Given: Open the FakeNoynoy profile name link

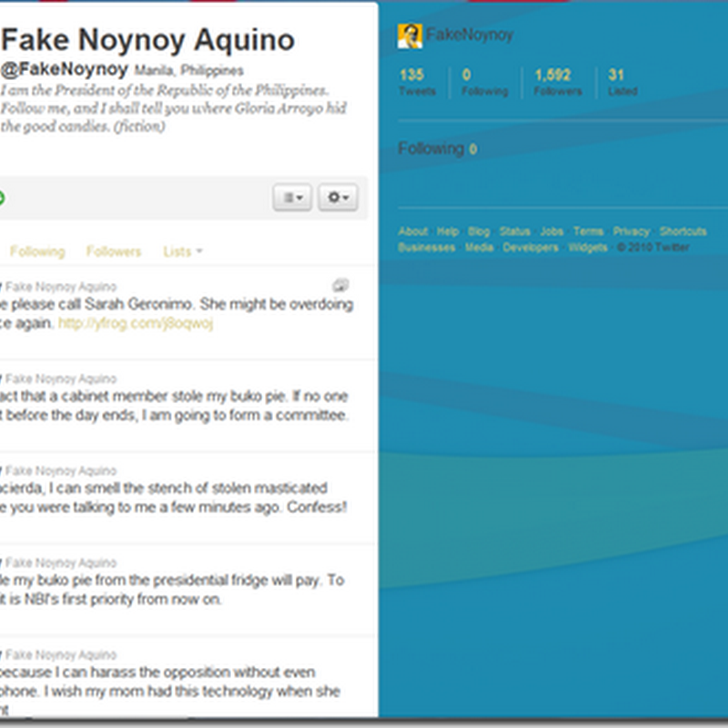Looking at the screenshot, I should pos(470,35).
